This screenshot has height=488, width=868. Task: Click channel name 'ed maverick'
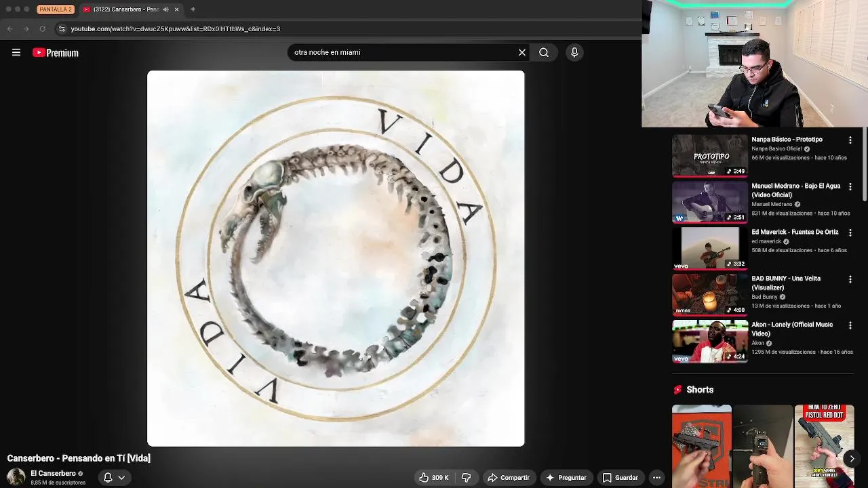click(766, 241)
